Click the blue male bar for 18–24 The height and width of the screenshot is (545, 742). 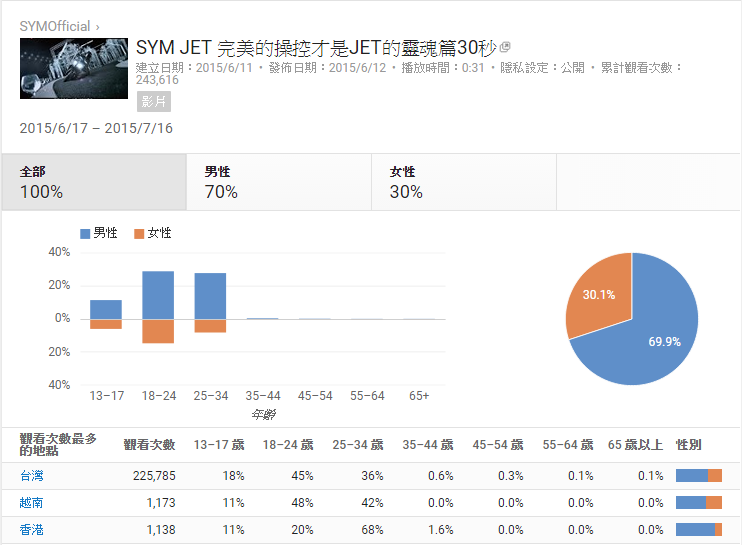coord(158,295)
